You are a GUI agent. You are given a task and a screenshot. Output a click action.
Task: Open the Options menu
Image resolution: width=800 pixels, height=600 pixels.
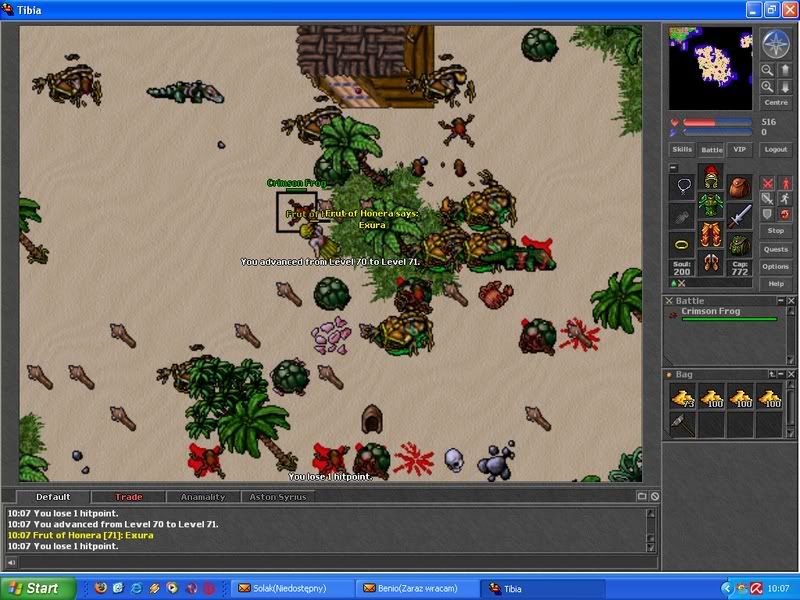point(776,266)
